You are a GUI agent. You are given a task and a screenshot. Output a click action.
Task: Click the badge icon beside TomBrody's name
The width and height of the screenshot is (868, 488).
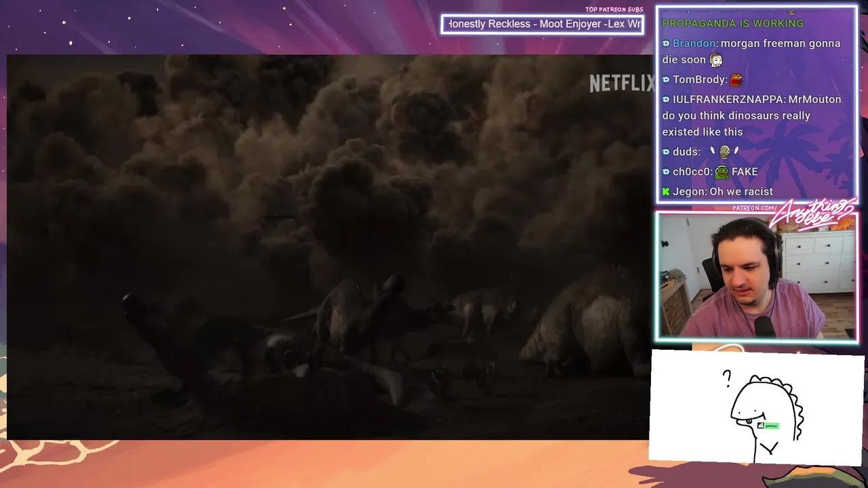click(x=666, y=80)
